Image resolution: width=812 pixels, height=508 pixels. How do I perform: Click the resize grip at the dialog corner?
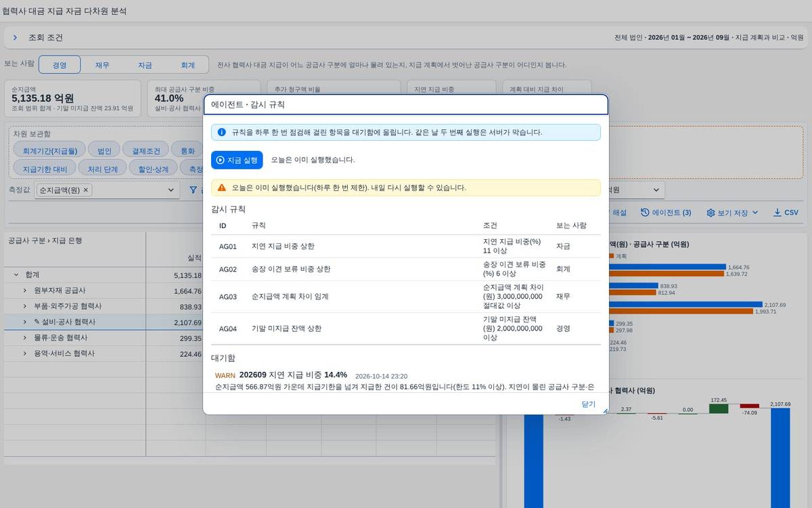pyautogui.click(x=605, y=410)
